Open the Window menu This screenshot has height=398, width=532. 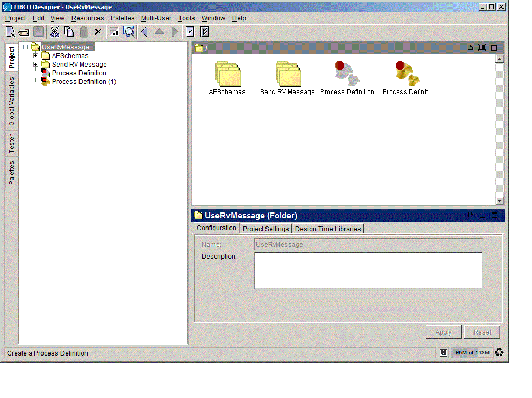click(x=213, y=18)
